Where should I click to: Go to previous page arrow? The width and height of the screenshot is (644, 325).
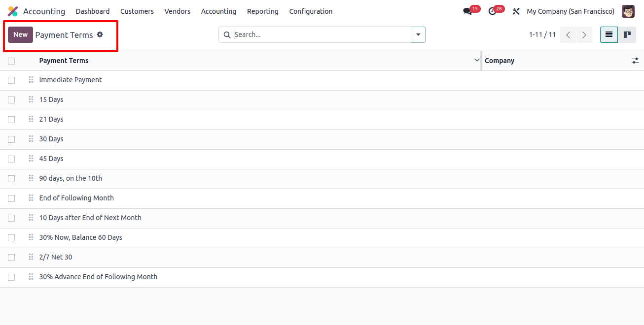pos(568,35)
